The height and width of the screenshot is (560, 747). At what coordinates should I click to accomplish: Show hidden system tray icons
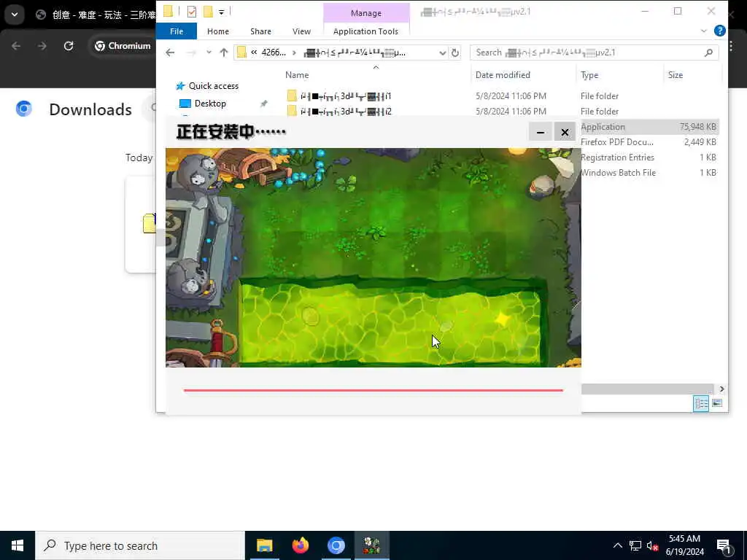point(617,545)
